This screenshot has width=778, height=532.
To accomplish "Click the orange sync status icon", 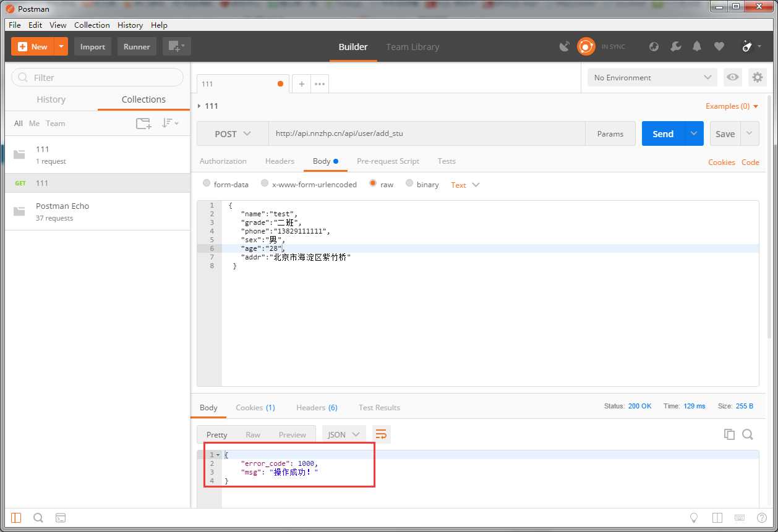I will coord(586,46).
